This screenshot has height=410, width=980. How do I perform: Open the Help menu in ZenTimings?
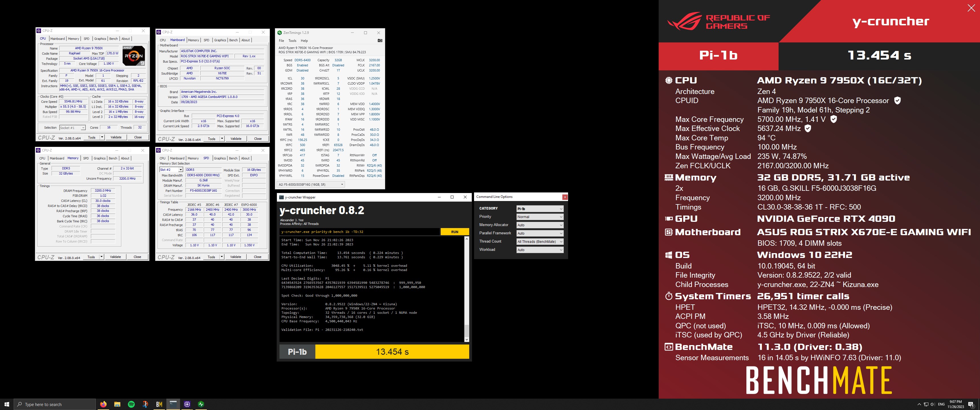(x=304, y=41)
